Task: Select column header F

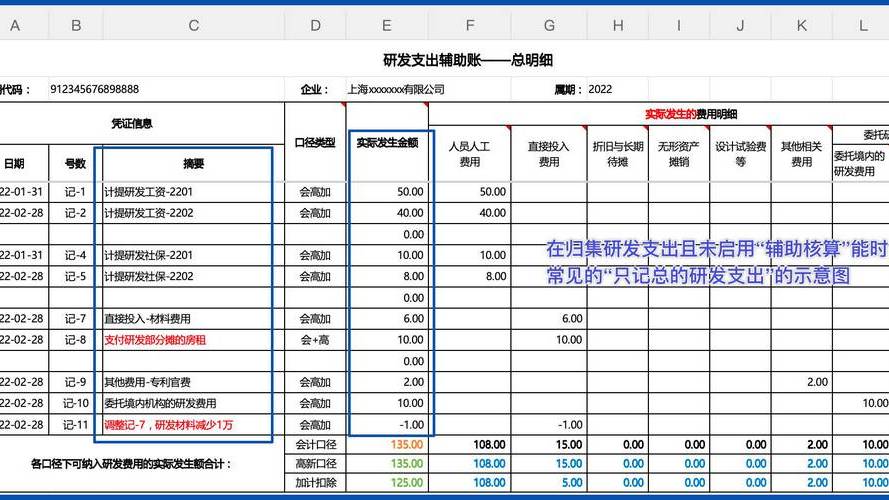Action: (x=470, y=26)
